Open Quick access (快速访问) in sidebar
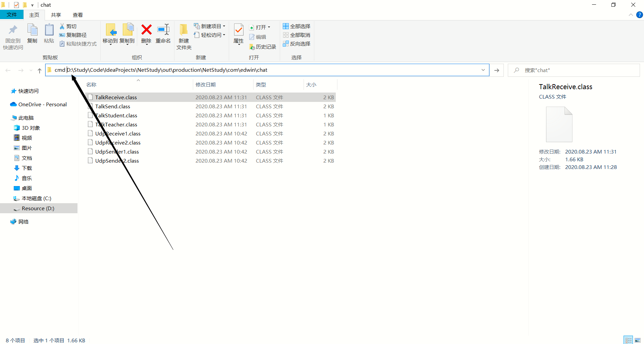The width and height of the screenshot is (644, 344). click(x=25, y=91)
